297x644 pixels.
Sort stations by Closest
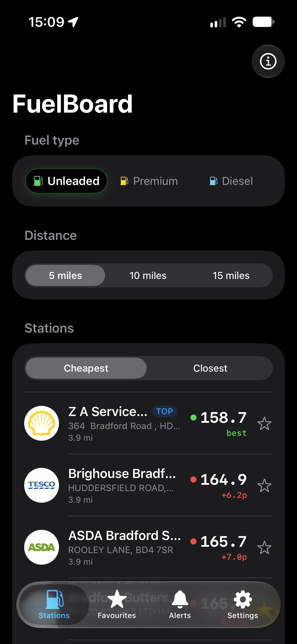(210, 368)
